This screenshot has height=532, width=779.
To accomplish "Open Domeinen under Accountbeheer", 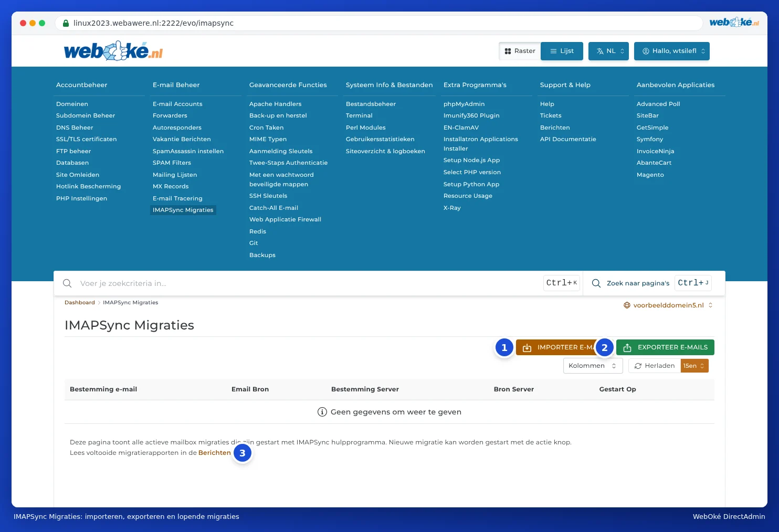I will 72,104.
